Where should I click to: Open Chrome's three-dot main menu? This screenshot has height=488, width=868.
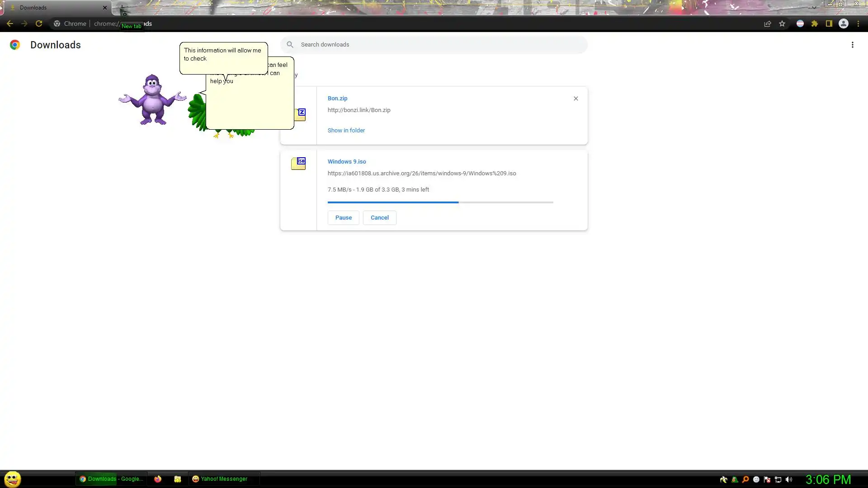click(x=858, y=23)
